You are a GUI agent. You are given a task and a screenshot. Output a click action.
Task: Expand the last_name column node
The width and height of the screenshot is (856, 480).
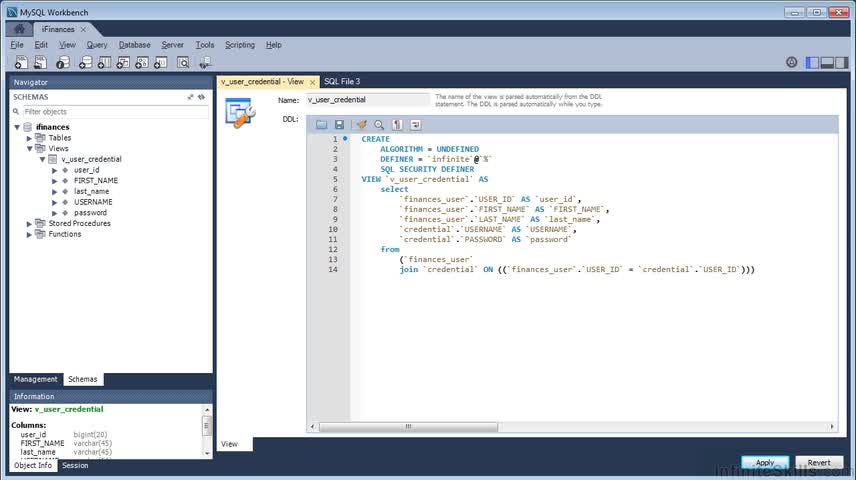click(55, 192)
